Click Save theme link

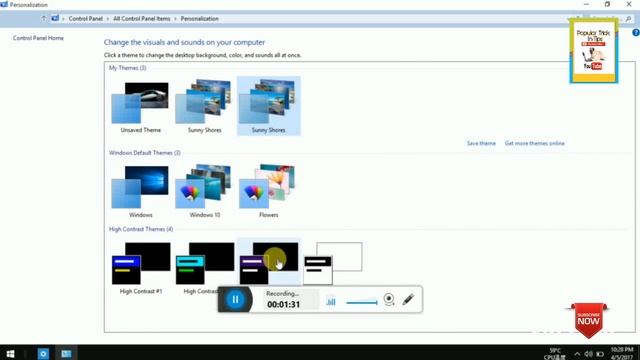481,143
